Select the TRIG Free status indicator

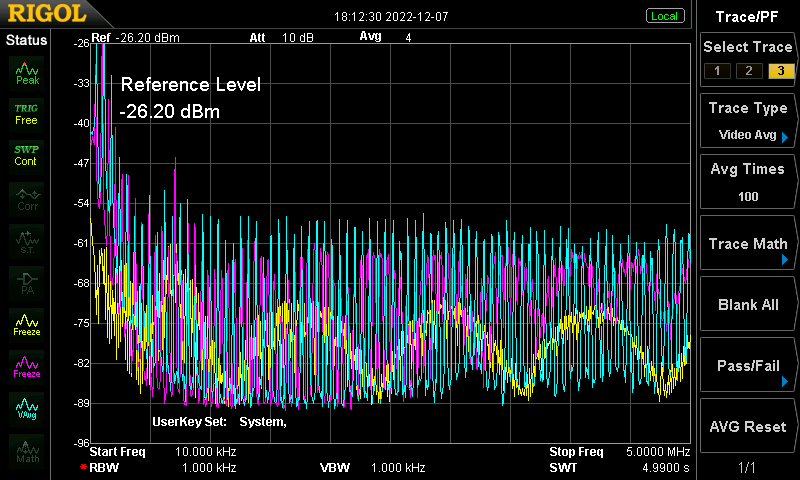tap(27, 114)
